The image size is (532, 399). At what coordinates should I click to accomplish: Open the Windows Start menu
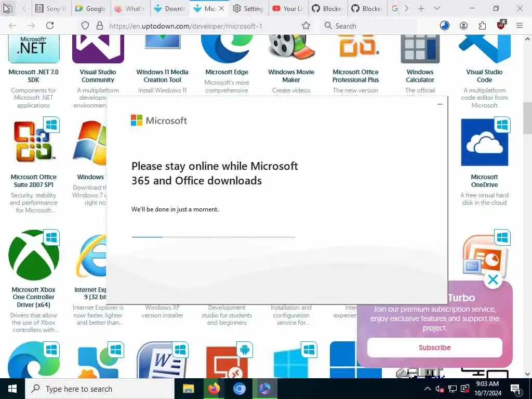(12, 389)
